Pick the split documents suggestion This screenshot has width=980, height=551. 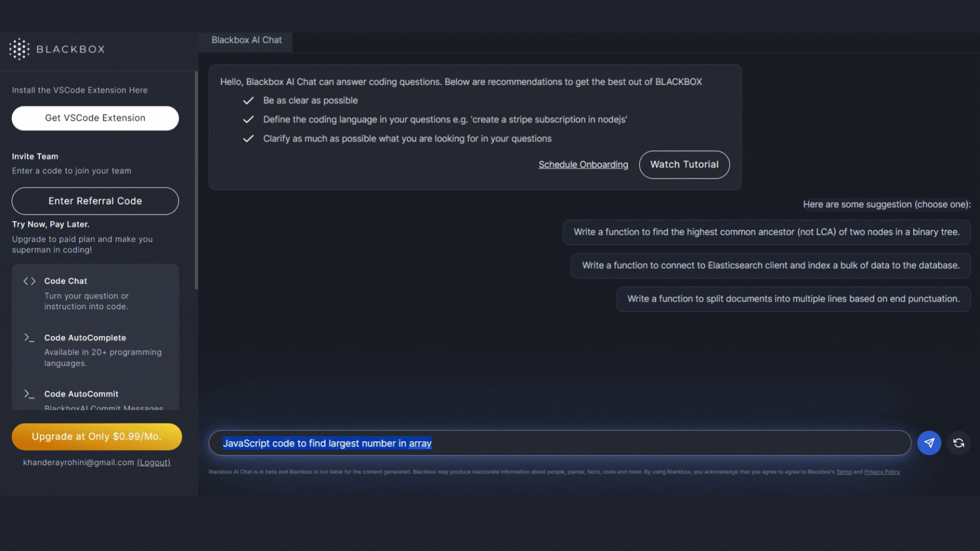[x=793, y=299]
